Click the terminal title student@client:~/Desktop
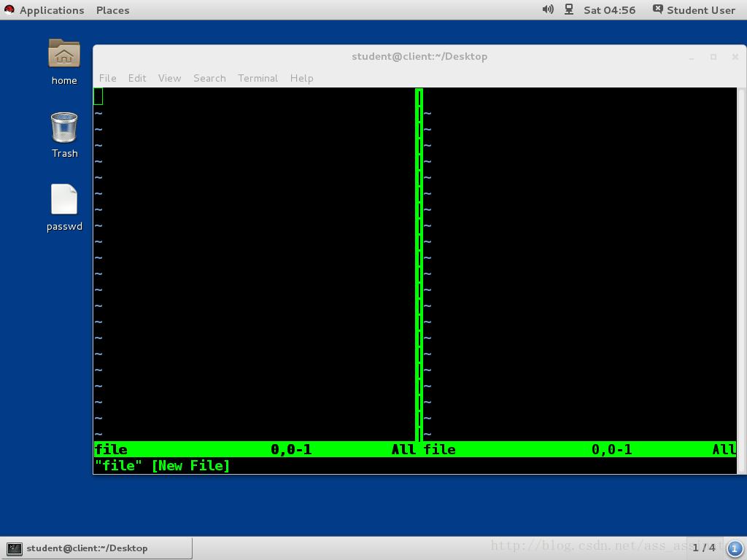 419,56
